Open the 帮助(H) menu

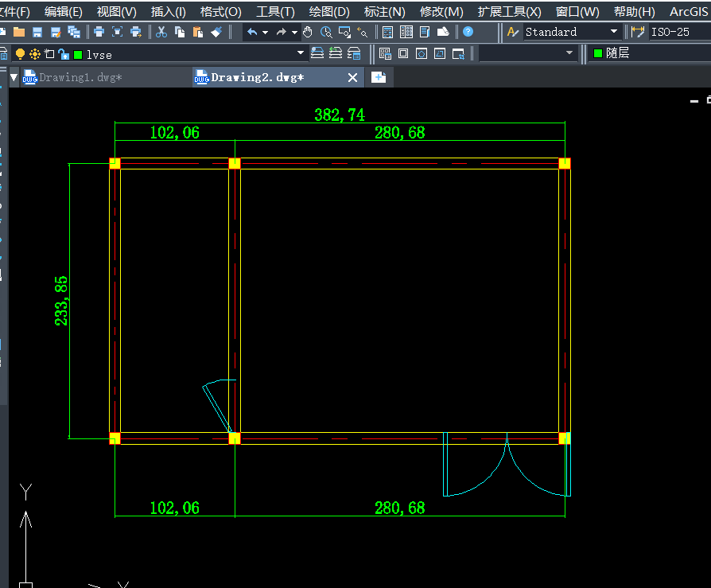coord(635,11)
